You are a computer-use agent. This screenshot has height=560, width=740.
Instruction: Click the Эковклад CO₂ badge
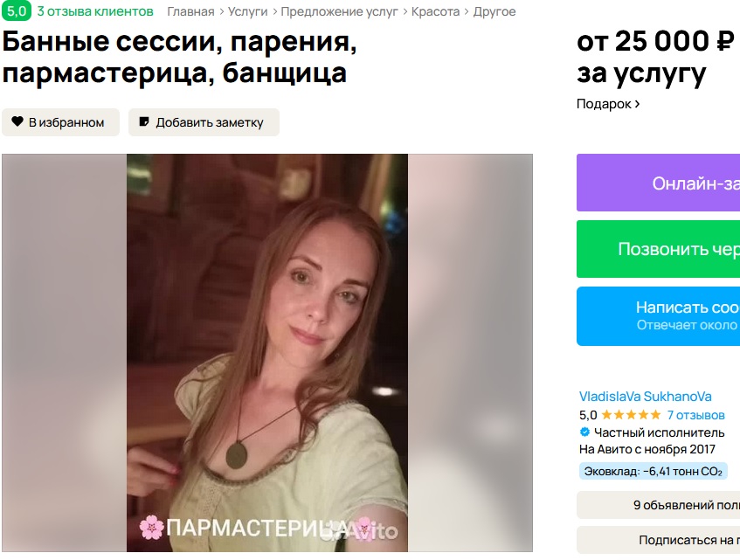tap(654, 471)
